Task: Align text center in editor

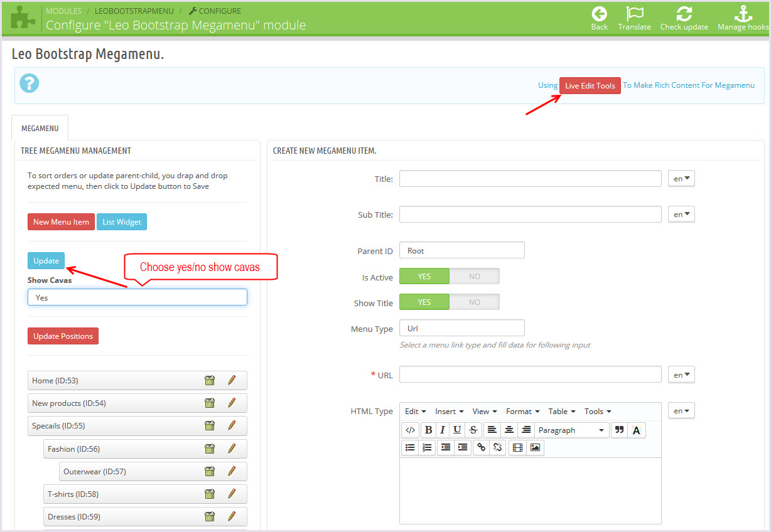Action: point(509,430)
